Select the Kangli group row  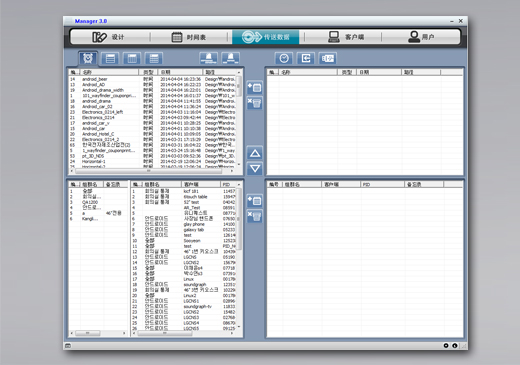98,219
